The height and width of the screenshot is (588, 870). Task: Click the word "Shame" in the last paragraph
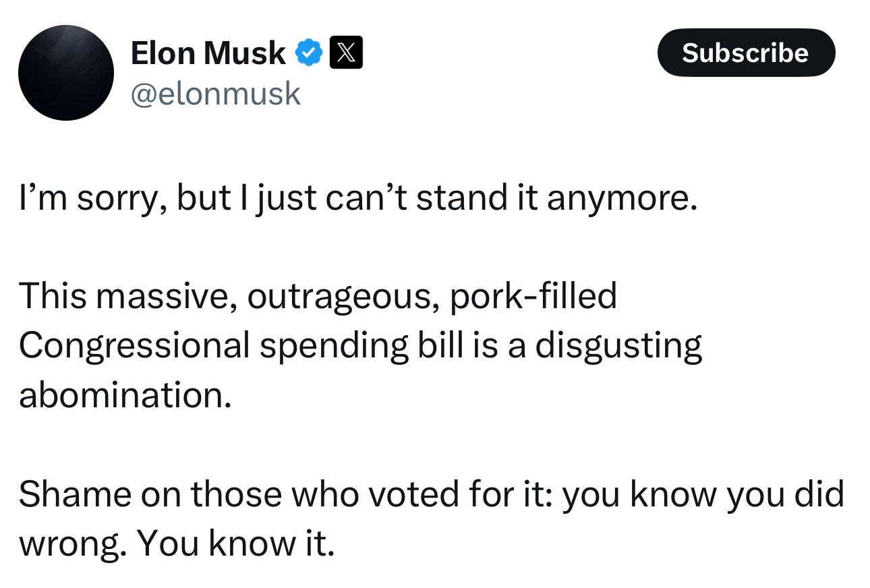(x=74, y=494)
